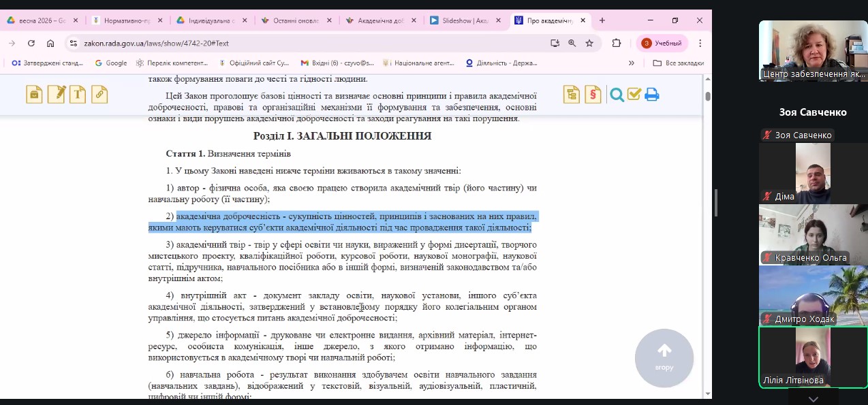Click the document structure icon on right toolbar

point(571,95)
